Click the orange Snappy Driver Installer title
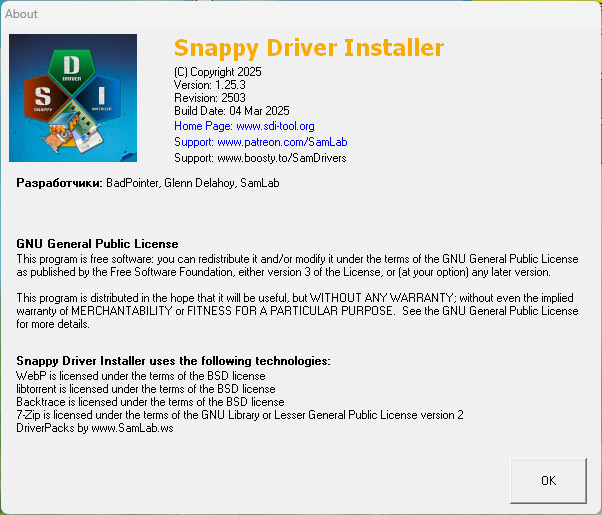602x515 pixels. pos(309,48)
